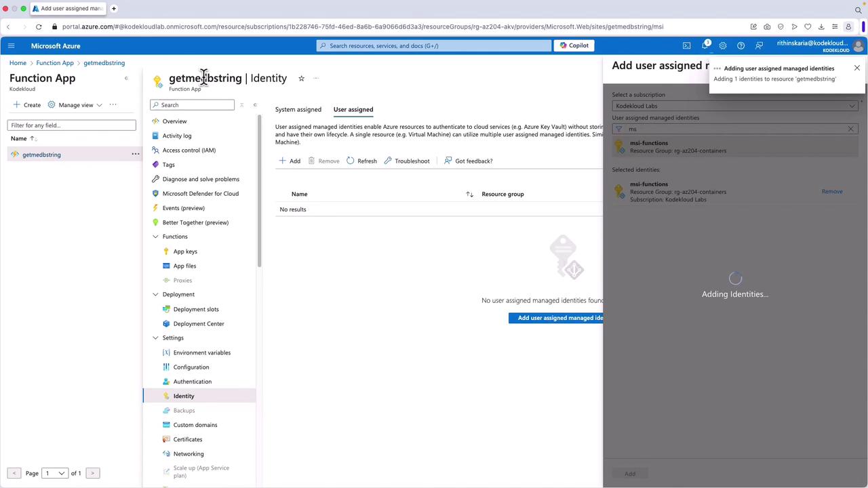Open the notifications bell
This screenshot has height=488, width=868.
click(705, 45)
